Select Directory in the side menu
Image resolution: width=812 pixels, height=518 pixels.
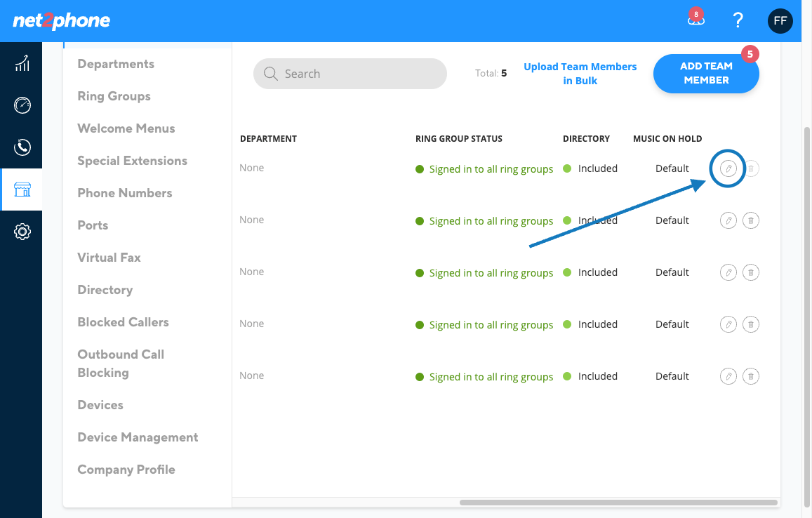(x=105, y=290)
